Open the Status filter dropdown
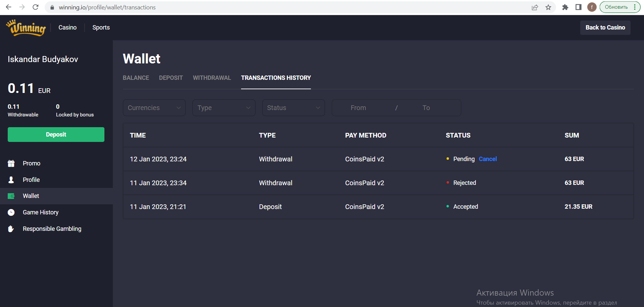The width and height of the screenshot is (644, 307). pos(293,108)
